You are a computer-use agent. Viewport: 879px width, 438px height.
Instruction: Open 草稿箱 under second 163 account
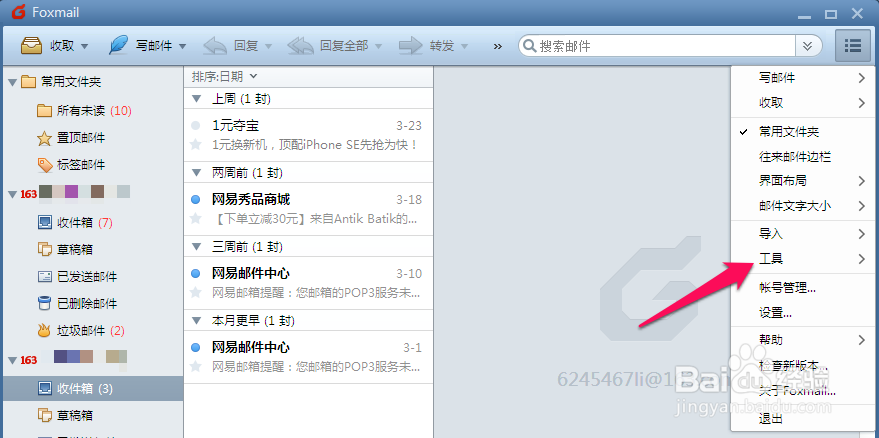click(x=64, y=416)
